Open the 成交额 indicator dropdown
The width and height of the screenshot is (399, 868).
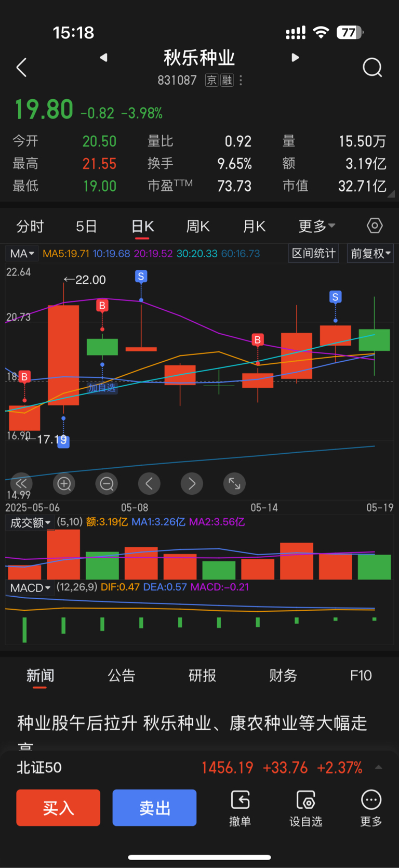click(x=30, y=522)
